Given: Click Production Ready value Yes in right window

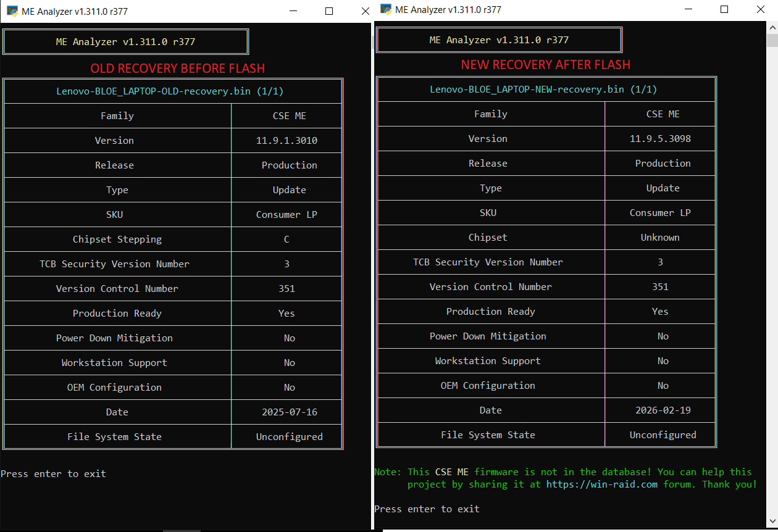Looking at the screenshot, I should (660, 312).
